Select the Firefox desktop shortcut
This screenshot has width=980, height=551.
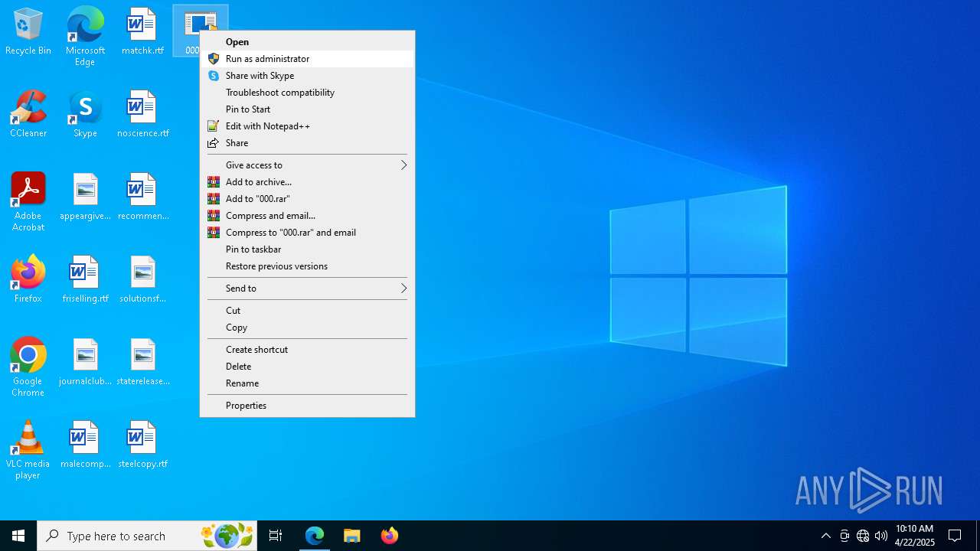[x=28, y=279]
